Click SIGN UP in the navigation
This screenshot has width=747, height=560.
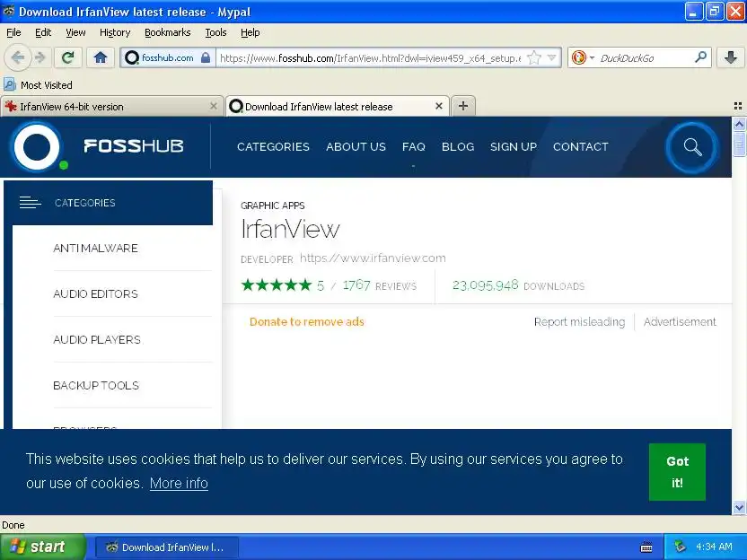514,146
